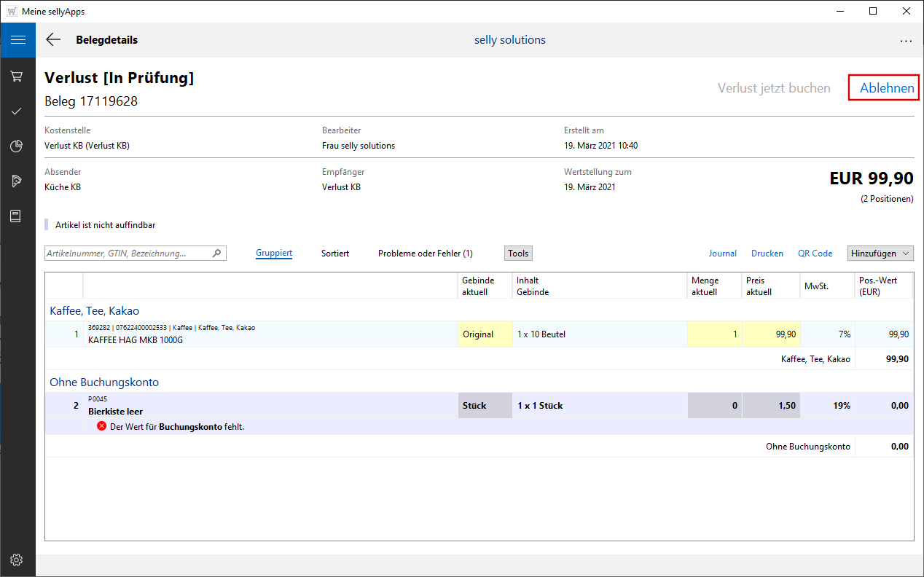Click the search magnifier icon
This screenshot has width=924, height=577.
click(216, 254)
